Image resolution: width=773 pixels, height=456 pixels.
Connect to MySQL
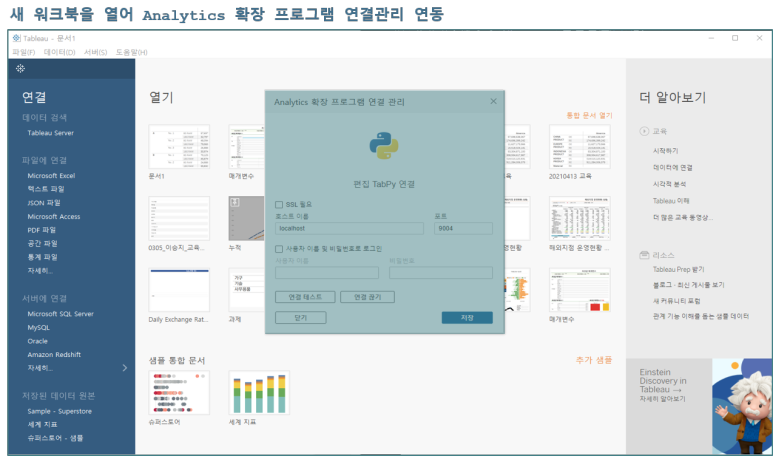pyautogui.click(x=38, y=327)
